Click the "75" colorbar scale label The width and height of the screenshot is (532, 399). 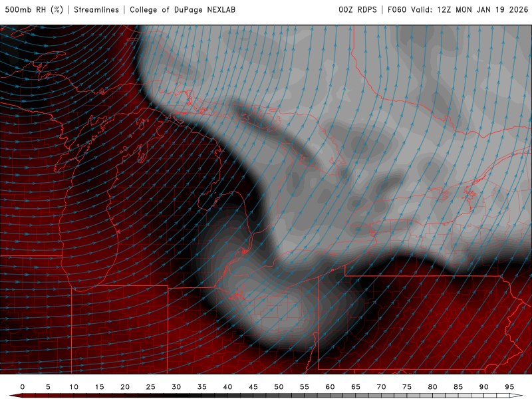(407, 387)
